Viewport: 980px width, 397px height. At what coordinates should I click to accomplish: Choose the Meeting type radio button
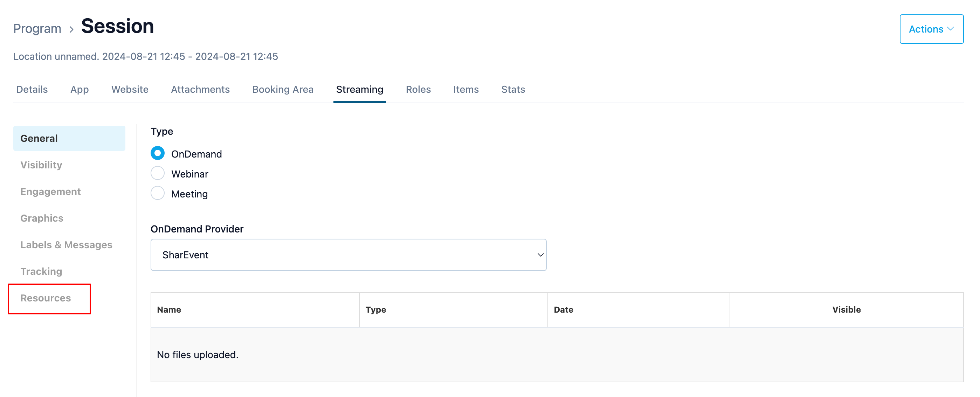(158, 193)
